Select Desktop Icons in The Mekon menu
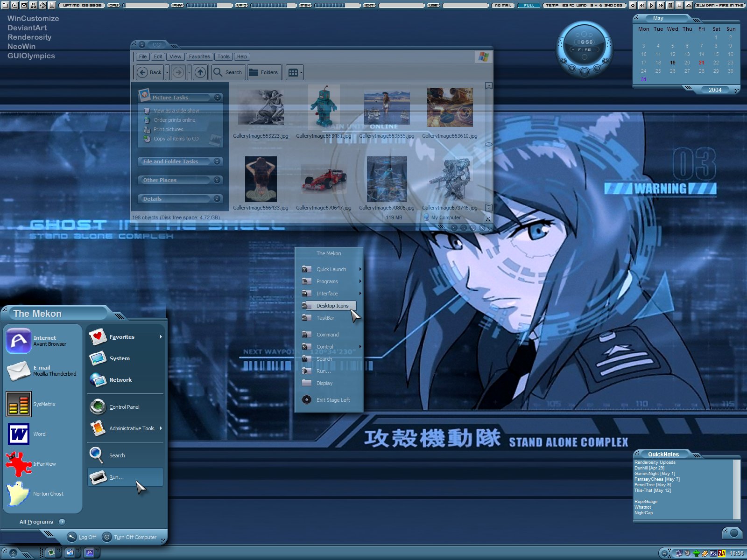This screenshot has width=747, height=560. click(329, 306)
